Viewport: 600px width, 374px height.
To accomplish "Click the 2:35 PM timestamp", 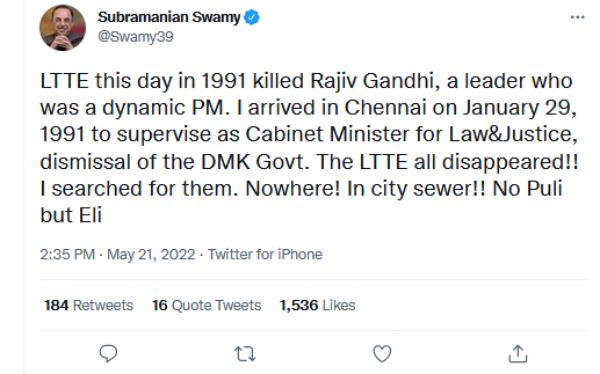I will (67, 254).
